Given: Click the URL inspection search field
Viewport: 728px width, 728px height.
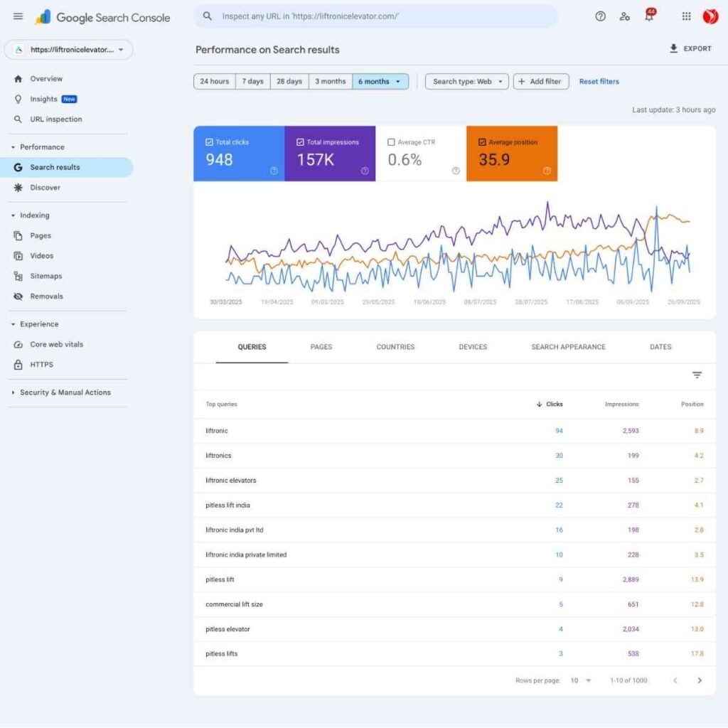Looking at the screenshot, I should (x=375, y=16).
